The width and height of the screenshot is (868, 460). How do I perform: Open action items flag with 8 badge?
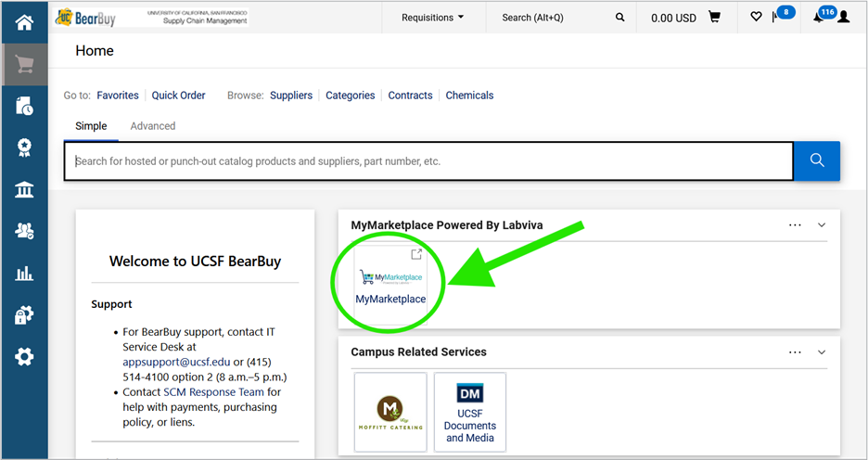782,15
